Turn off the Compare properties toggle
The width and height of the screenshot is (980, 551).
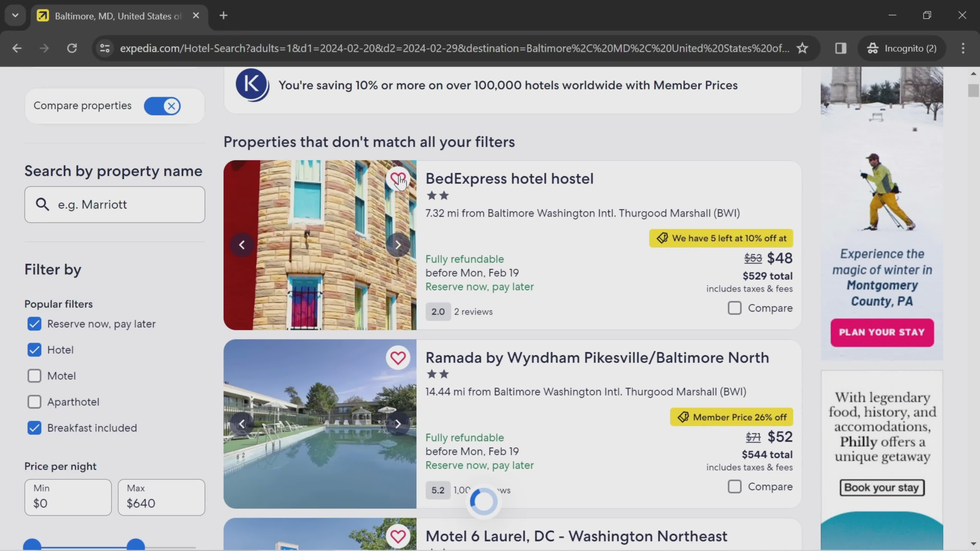click(x=163, y=106)
